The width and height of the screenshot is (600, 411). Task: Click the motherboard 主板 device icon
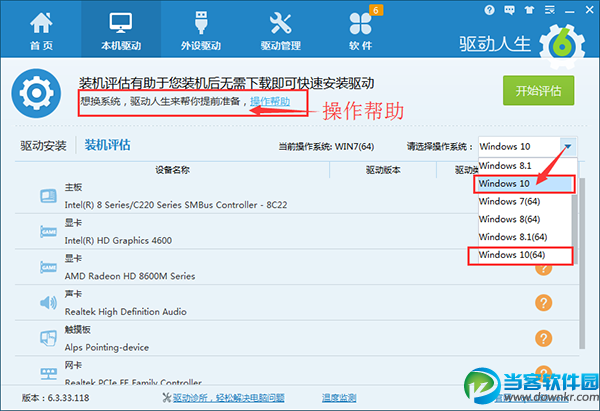coord(48,196)
